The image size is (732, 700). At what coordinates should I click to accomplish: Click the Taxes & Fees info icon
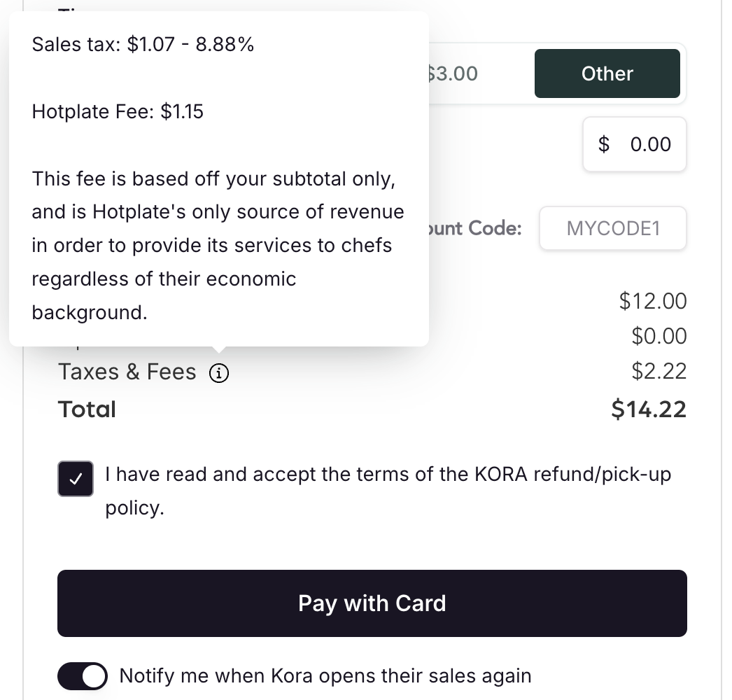219,373
